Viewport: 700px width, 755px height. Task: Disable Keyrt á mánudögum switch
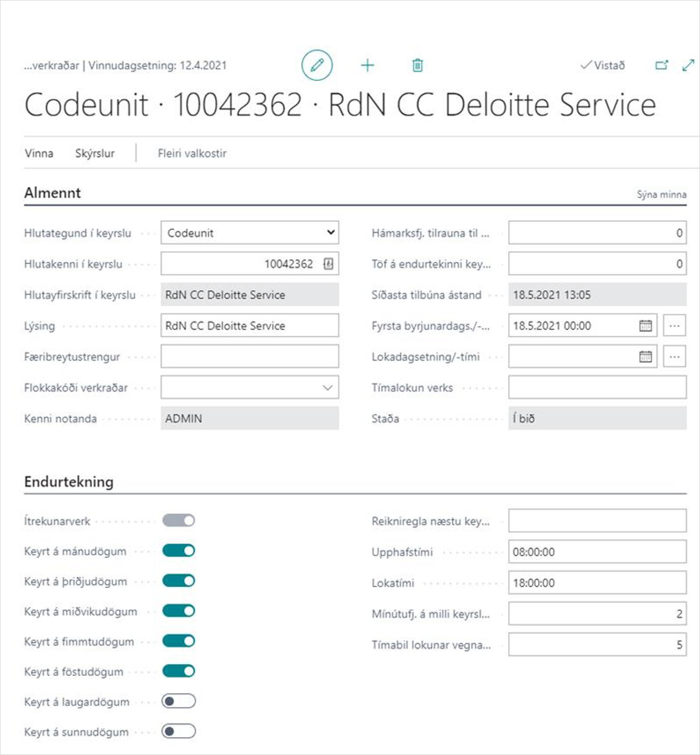click(179, 551)
